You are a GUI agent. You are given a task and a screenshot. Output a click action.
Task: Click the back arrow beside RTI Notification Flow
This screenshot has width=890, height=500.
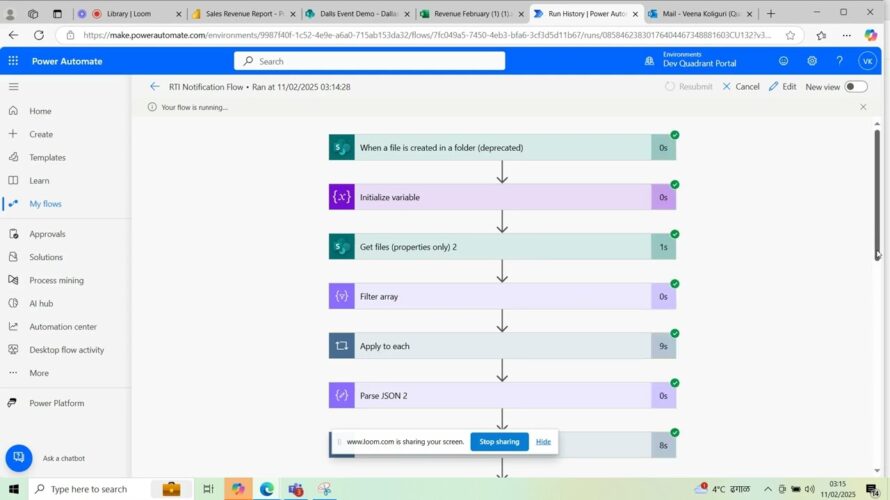click(x=154, y=87)
